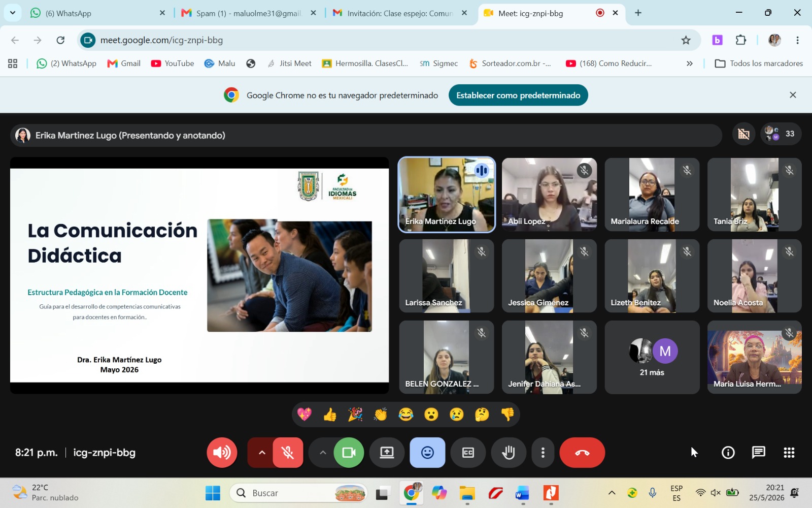This screenshot has height=508, width=812.
Task: Toggle the reactions emoji bar button
Action: pyautogui.click(x=427, y=452)
